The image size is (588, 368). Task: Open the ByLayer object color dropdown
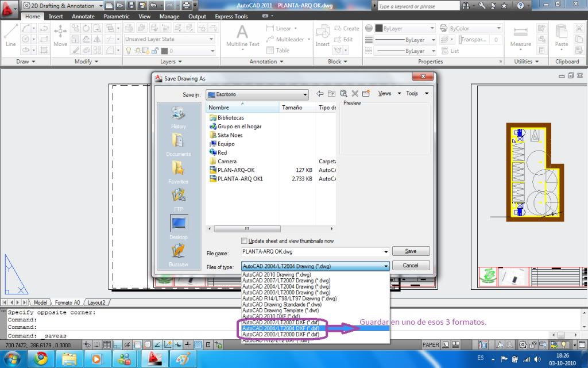[404, 28]
